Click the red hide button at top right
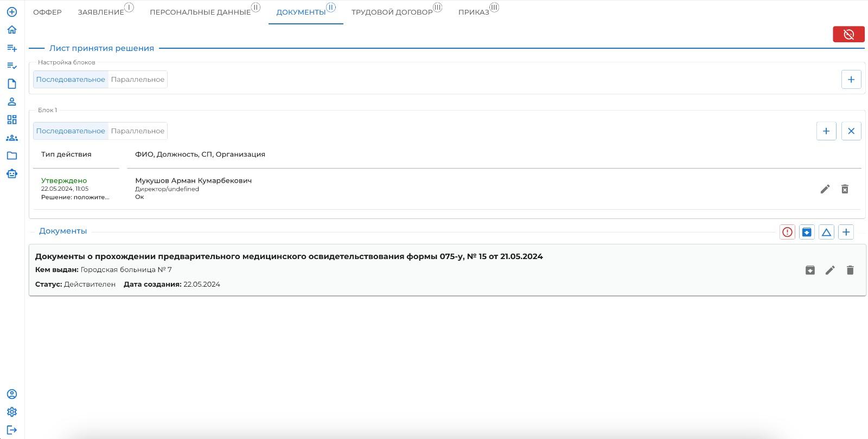The image size is (868, 439). tap(848, 34)
